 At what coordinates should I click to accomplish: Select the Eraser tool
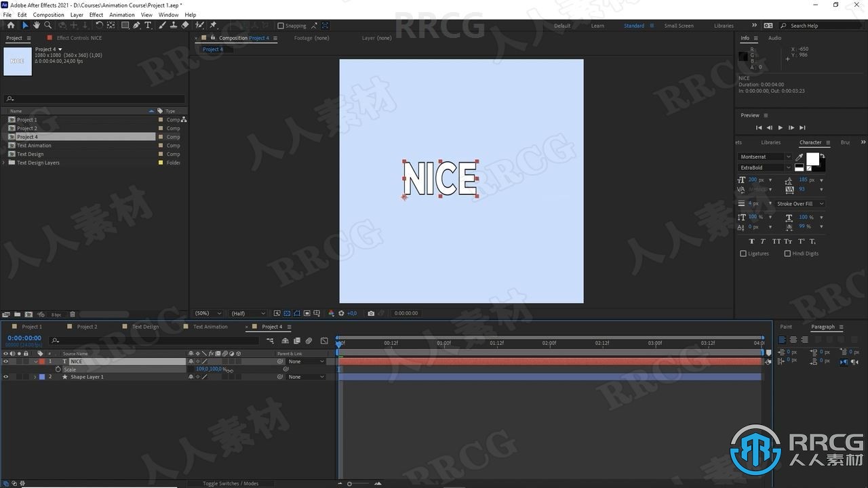coord(185,25)
